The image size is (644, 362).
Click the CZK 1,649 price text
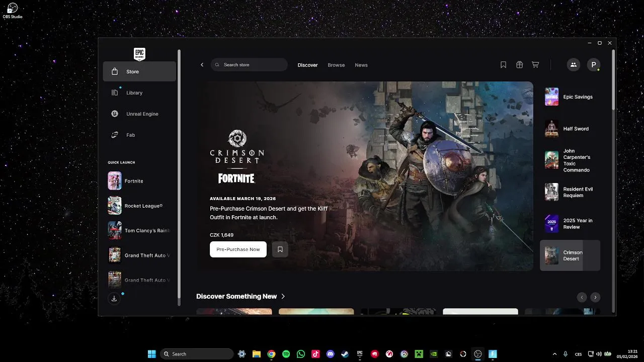[x=221, y=235]
